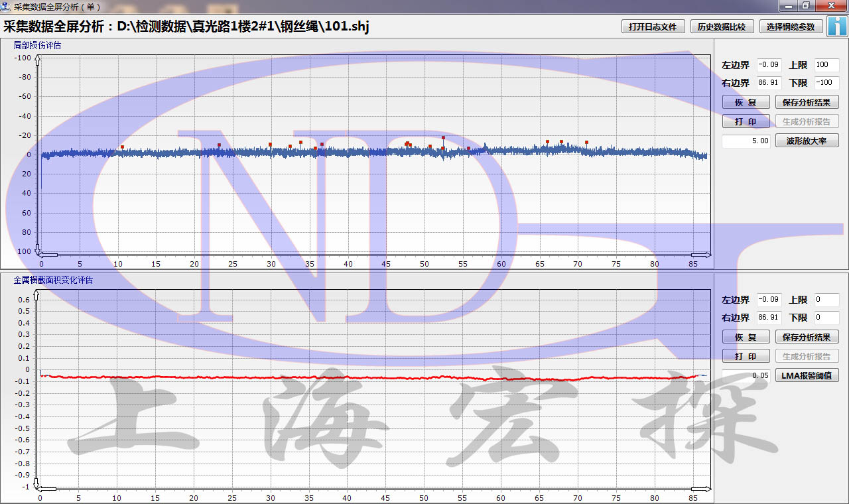The height and width of the screenshot is (504, 849).
Task: Click left range handle on upper chart axis
Action: tap(50, 254)
